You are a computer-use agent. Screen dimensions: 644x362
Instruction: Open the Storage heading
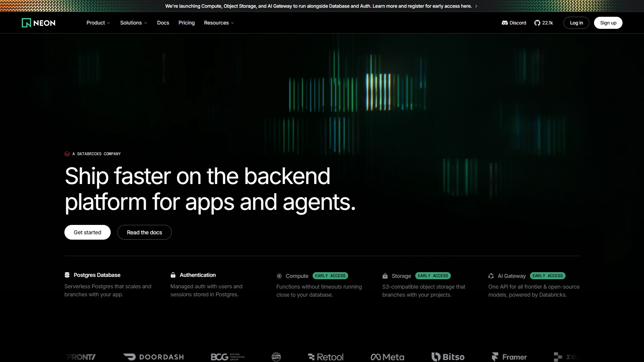(x=401, y=276)
